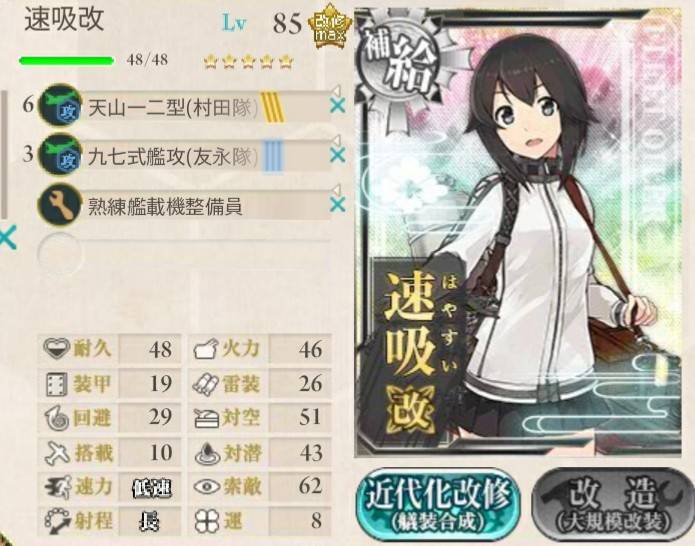Click the Type 97 Tomonaga squadron bomber icon
Viewport: 695px width, 546px height.
[x=60, y=154]
